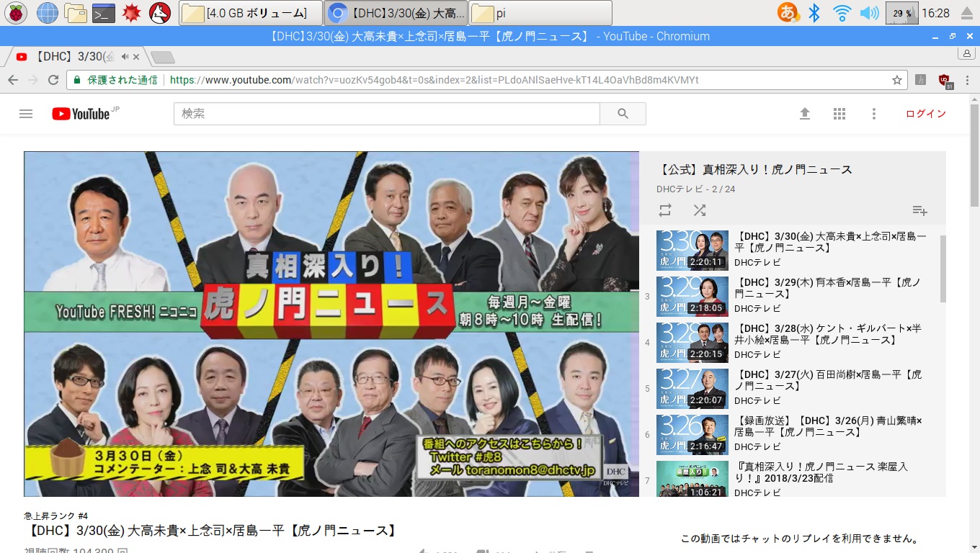Play the 3/28 ケント・ギルバート playlist video
The width and height of the screenshot is (980, 553).
692,342
